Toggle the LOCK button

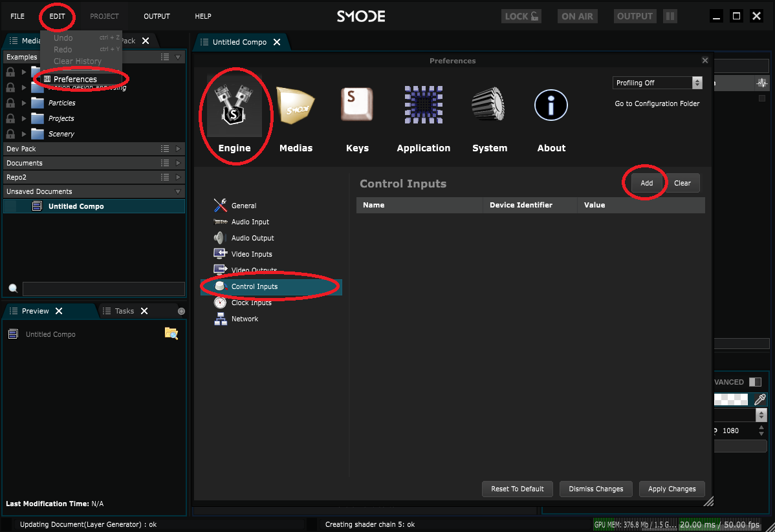tap(521, 16)
